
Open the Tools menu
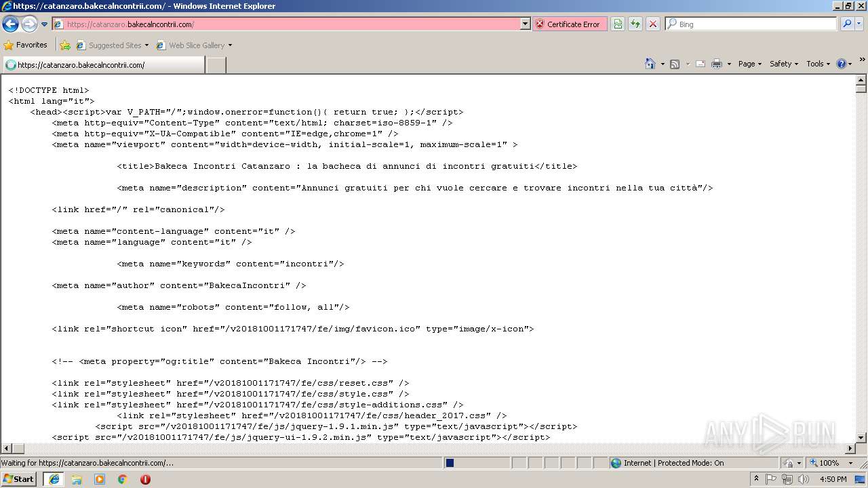(818, 64)
